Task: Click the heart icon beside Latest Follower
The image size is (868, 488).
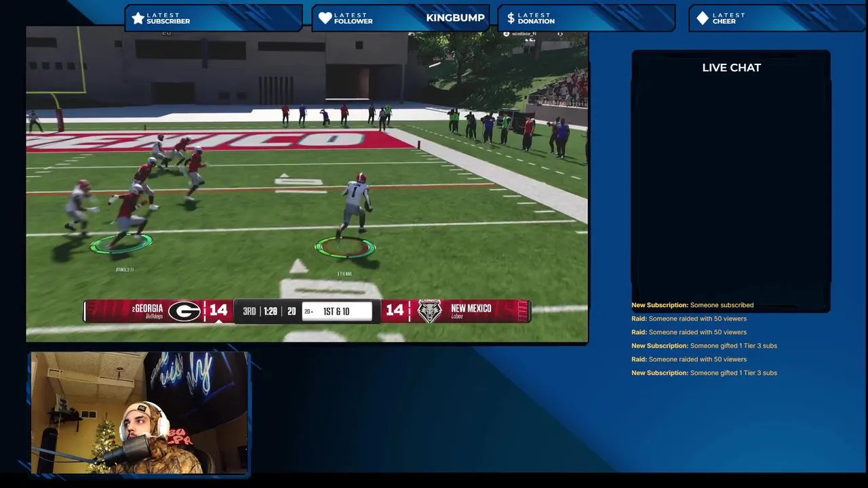Action: coord(325,18)
